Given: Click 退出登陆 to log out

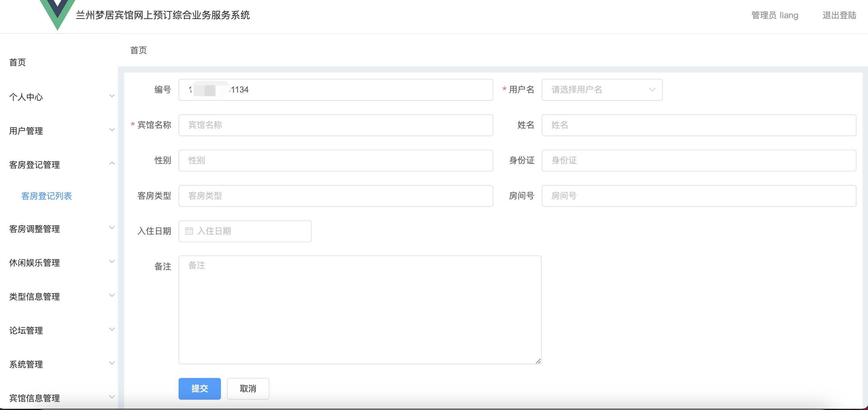Looking at the screenshot, I should 839,15.
